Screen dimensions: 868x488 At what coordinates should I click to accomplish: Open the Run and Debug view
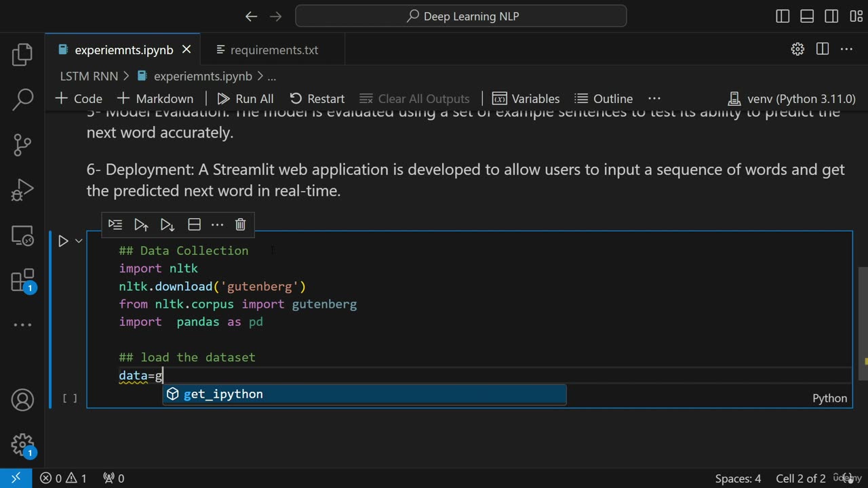pos(22,190)
